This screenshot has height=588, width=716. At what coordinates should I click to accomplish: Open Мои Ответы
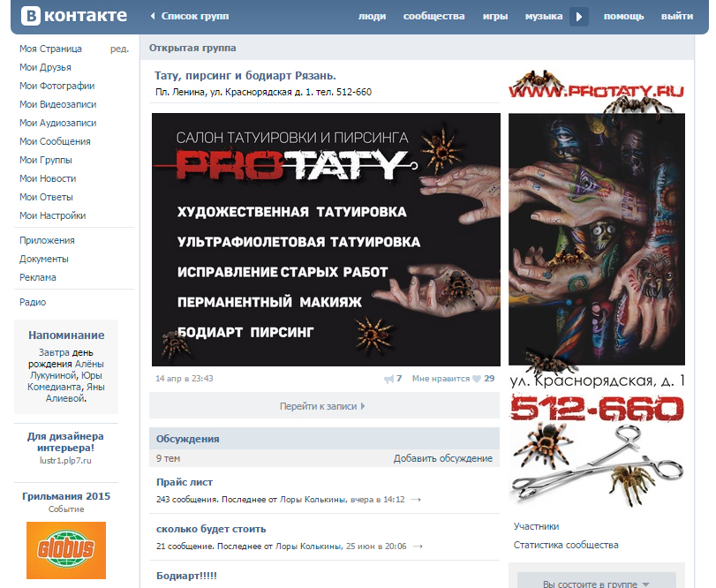[46, 197]
